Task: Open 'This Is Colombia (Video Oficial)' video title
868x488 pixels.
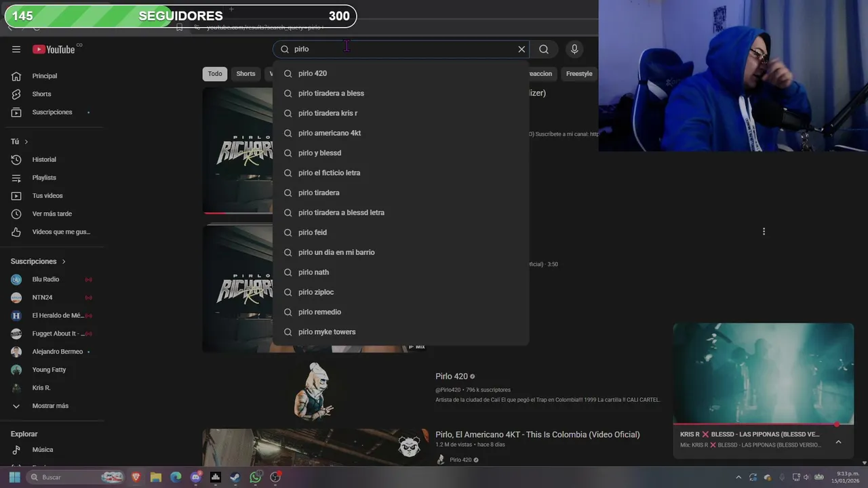Action: [538, 434]
